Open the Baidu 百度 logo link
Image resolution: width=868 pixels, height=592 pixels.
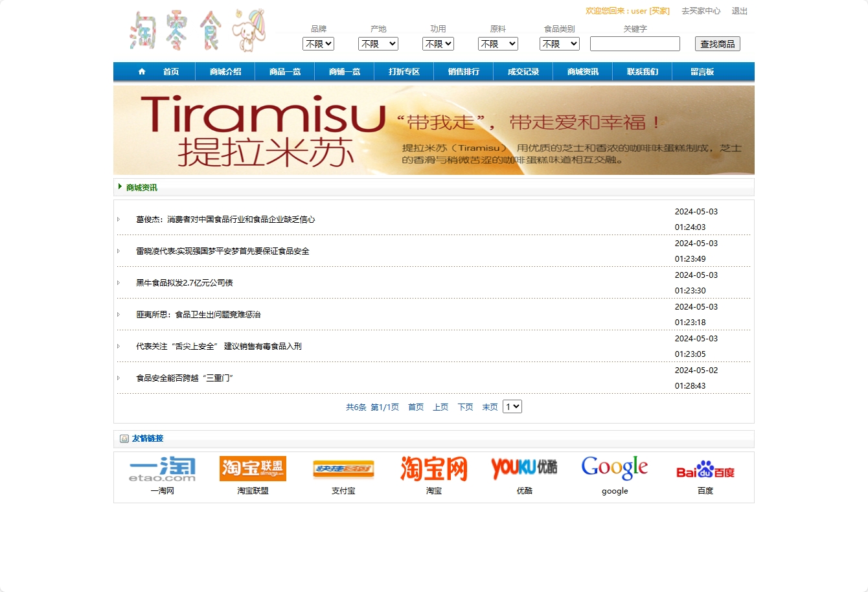pyautogui.click(x=705, y=470)
